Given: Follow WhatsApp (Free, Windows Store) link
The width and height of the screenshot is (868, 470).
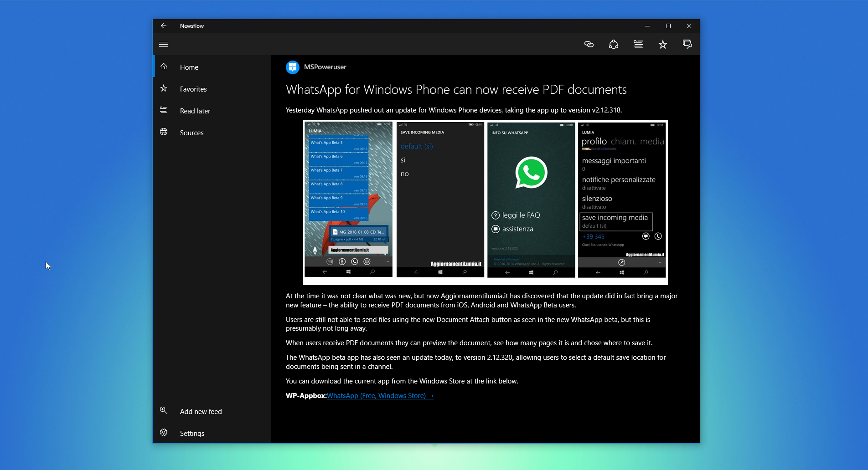Looking at the screenshot, I should (x=380, y=396).
